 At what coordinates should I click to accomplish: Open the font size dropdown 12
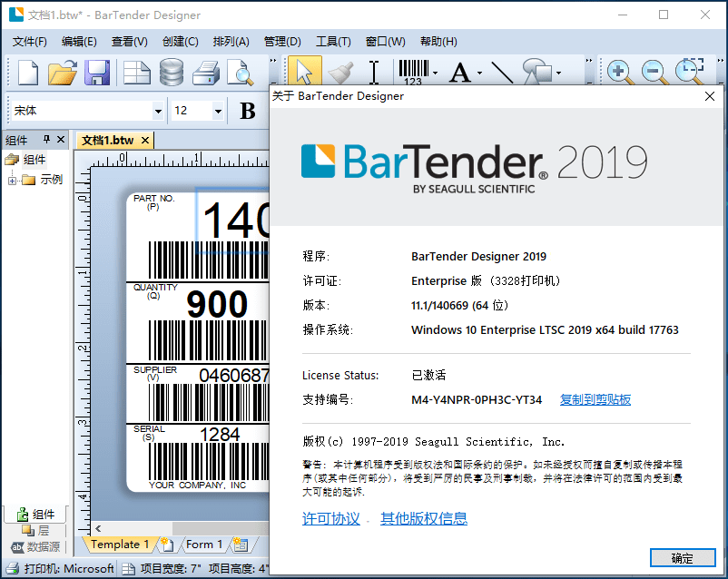(x=218, y=111)
